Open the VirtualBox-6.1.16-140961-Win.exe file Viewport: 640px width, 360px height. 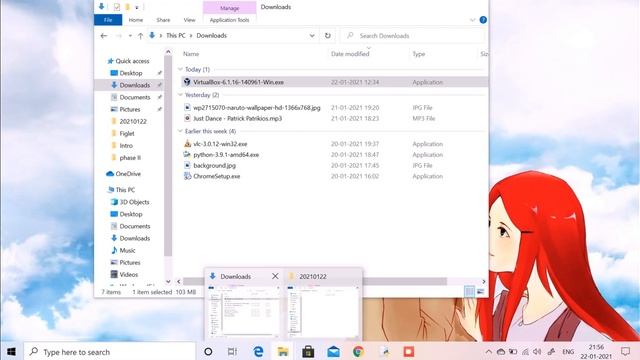pos(238,82)
